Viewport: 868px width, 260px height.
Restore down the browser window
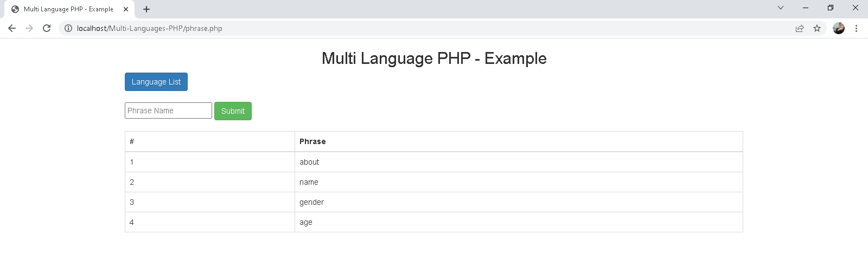[830, 8]
